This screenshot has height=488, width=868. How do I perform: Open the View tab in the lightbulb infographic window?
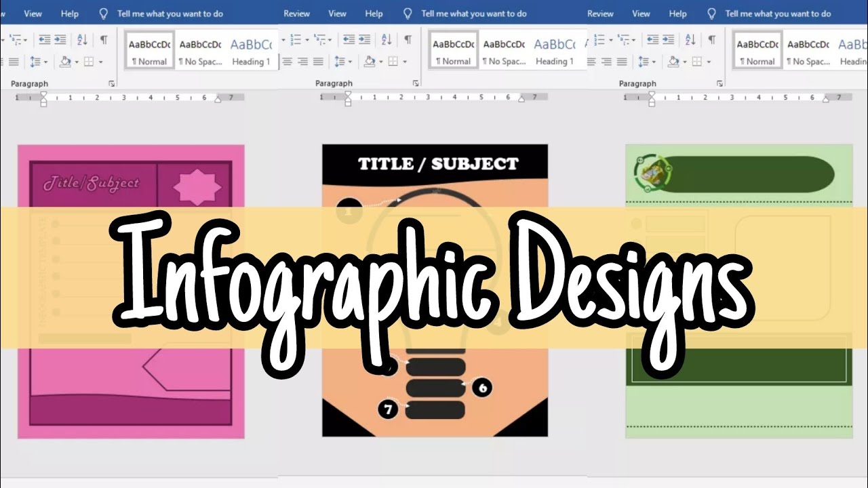337,14
